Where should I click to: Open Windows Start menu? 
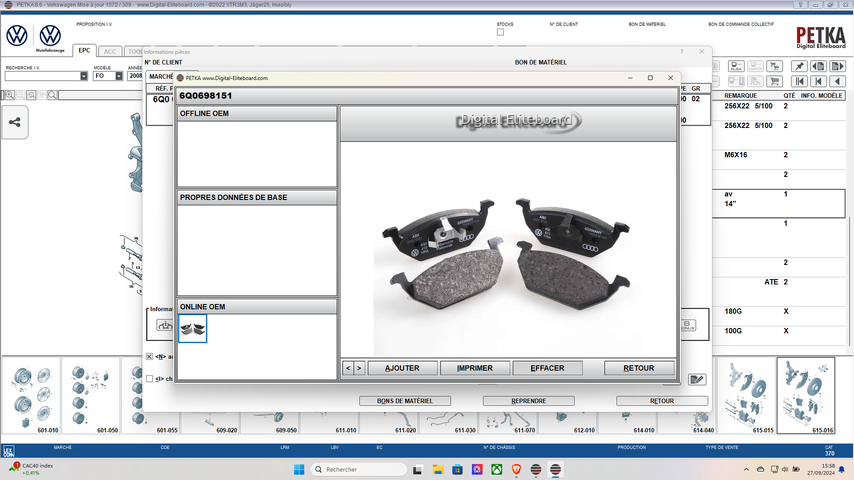tap(299, 469)
